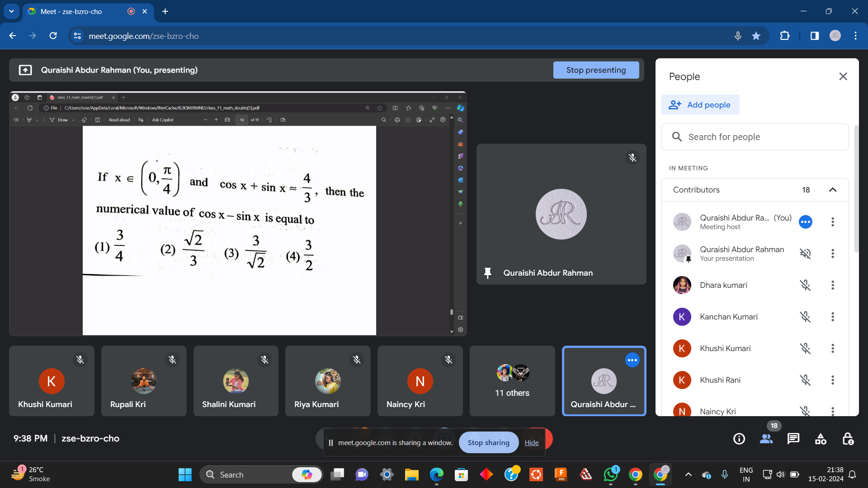Mute Dhara kumari's microphone
Image resolution: width=868 pixels, height=488 pixels.
[x=805, y=285]
